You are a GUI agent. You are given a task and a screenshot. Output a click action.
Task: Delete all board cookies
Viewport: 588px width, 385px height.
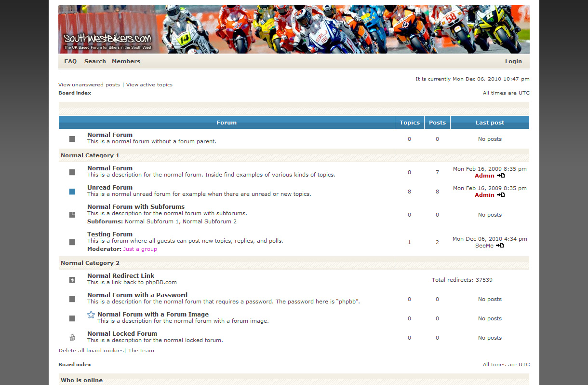[x=91, y=351]
